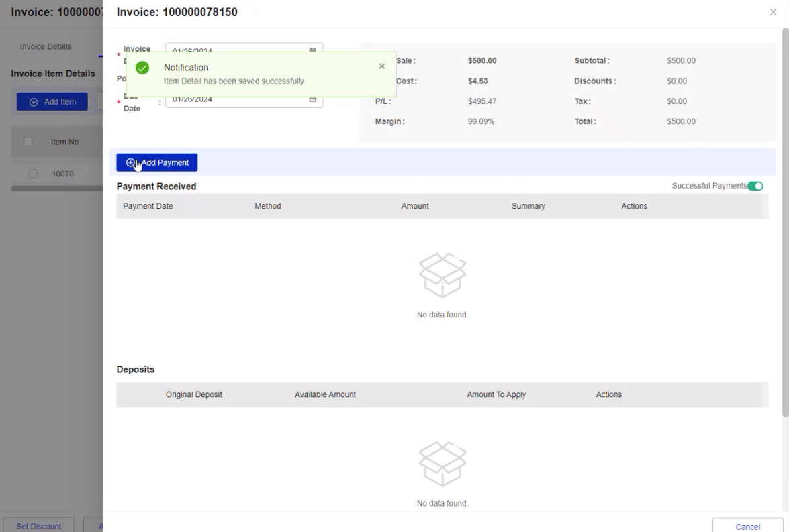Click the Deposits heading
Viewport: 789px width, 532px height.
136,370
